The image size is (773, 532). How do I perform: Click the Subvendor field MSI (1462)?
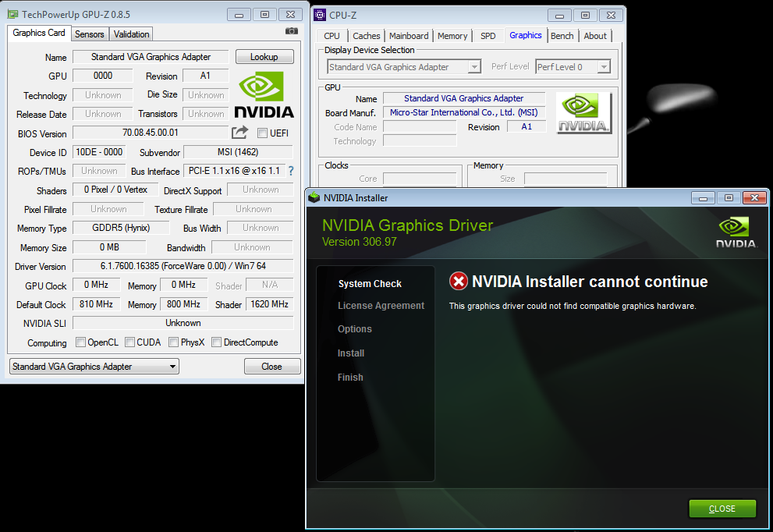coord(238,152)
